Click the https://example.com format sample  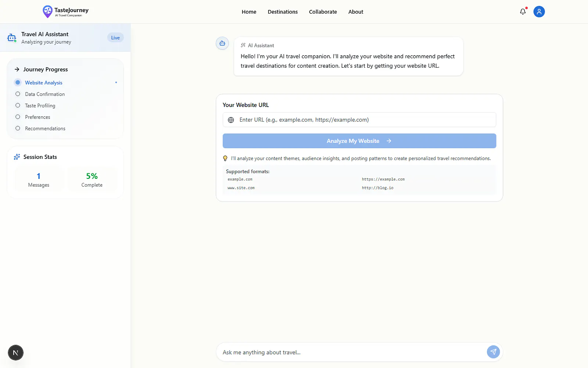pyautogui.click(x=383, y=179)
